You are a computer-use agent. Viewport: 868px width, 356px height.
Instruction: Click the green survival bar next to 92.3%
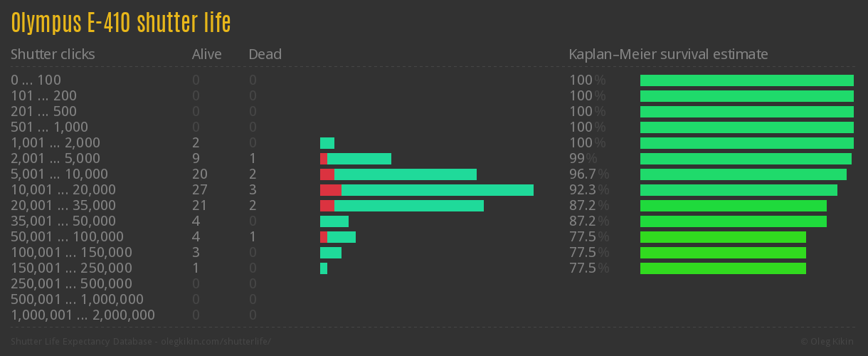pyautogui.click(x=739, y=190)
